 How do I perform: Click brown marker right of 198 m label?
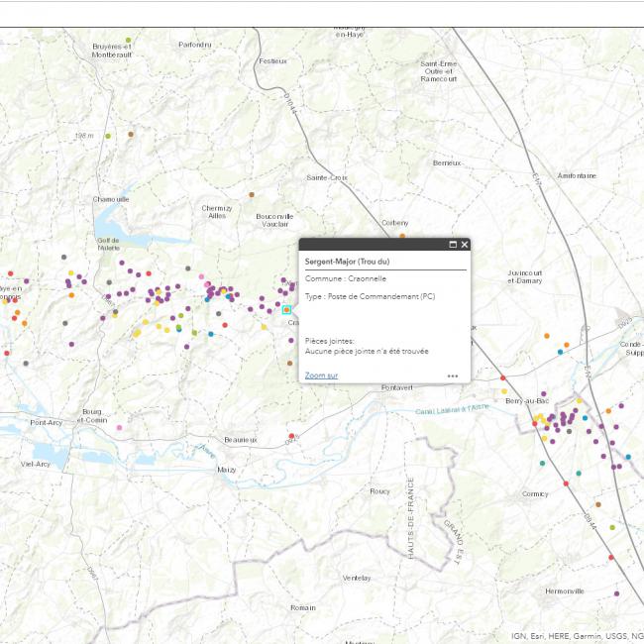(x=130, y=134)
